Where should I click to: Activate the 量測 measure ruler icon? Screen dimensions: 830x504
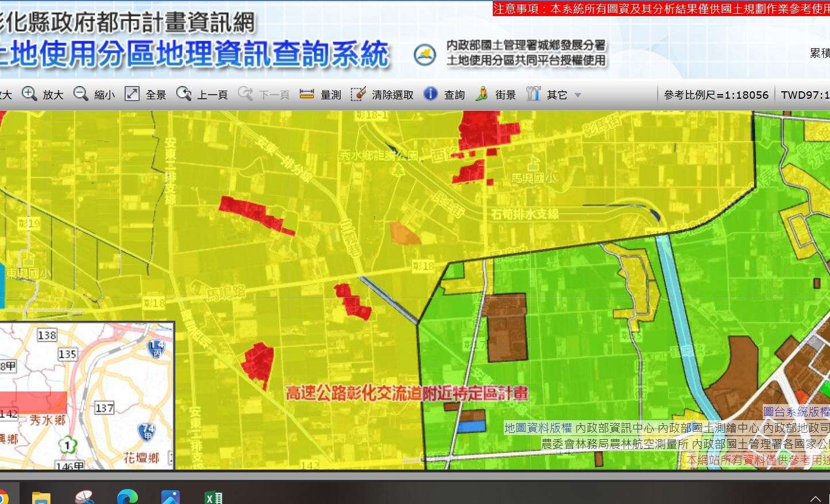pos(307,94)
